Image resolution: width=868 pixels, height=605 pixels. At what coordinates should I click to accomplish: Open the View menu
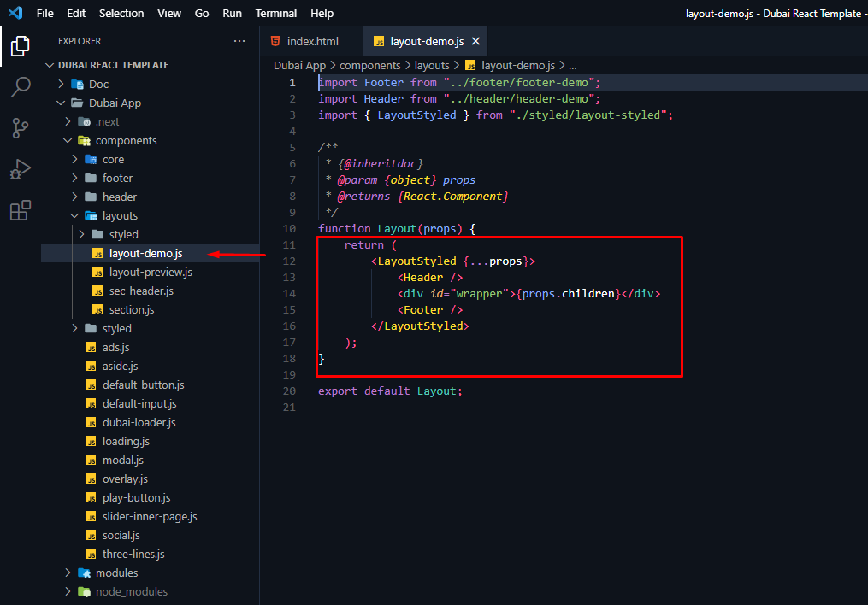tap(168, 13)
